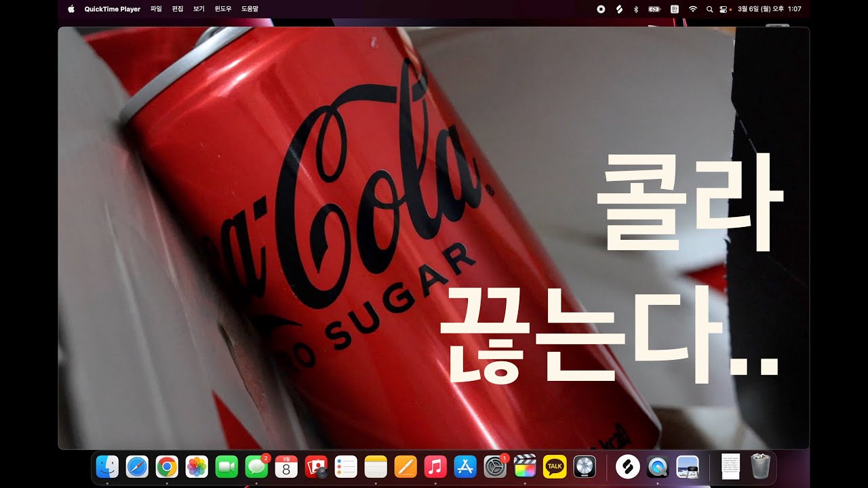868x488 pixels.
Task: Launch FaceTime from the Dock
Action: tap(226, 466)
